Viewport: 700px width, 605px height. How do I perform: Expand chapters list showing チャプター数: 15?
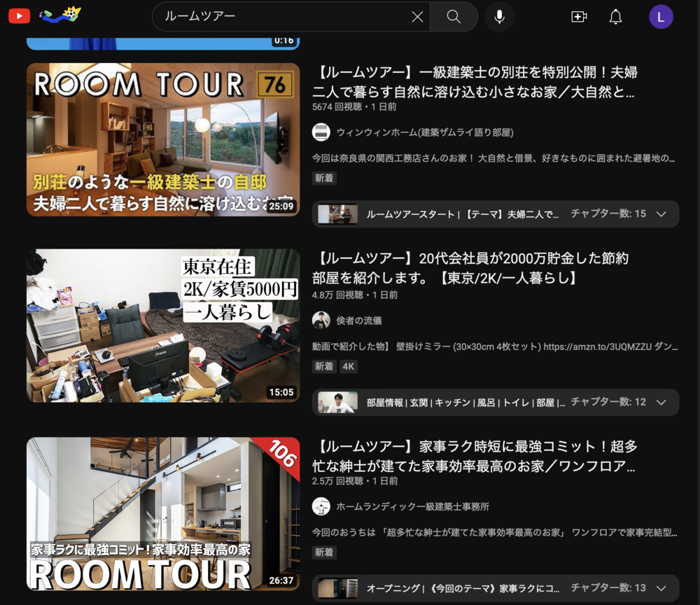618,214
